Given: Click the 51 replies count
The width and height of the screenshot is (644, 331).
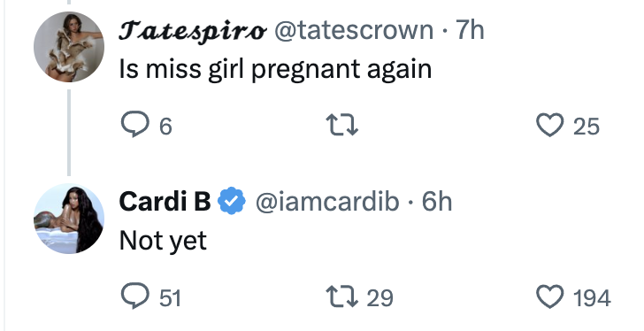Looking at the screenshot, I should click(170, 297).
